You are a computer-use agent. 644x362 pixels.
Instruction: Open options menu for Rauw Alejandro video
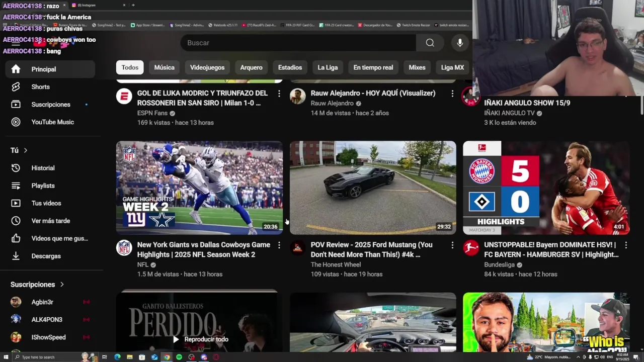point(452,94)
